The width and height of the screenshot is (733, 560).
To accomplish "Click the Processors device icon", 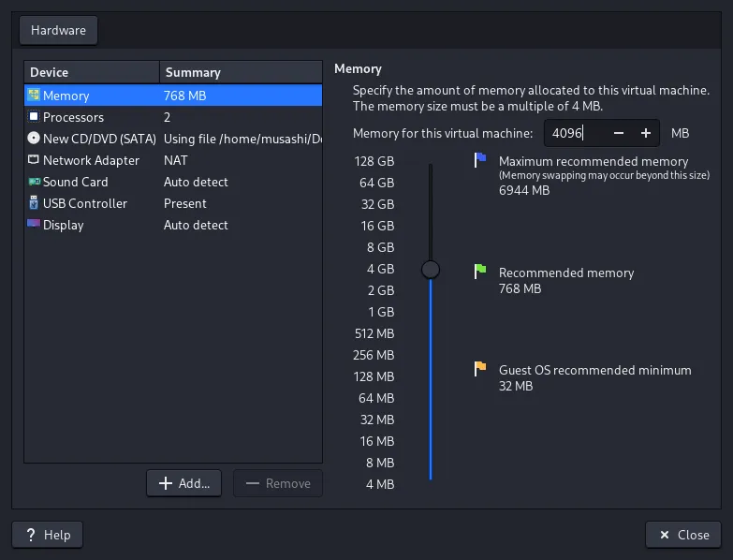I will pyautogui.click(x=34, y=117).
